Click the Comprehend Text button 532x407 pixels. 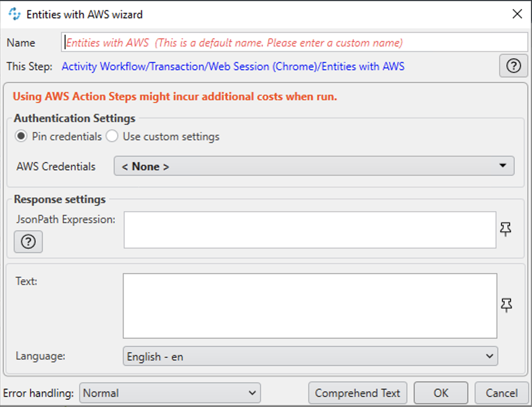click(357, 393)
